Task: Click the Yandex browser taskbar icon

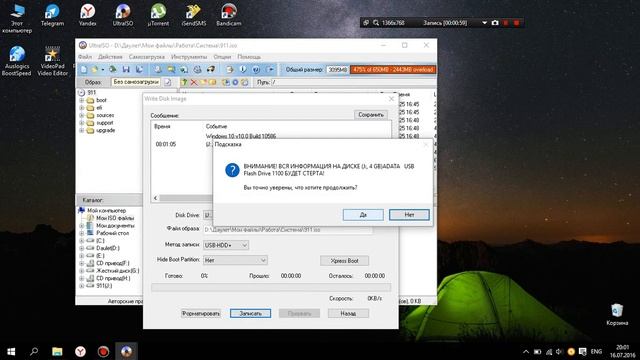Action: pyautogui.click(x=80, y=351)
